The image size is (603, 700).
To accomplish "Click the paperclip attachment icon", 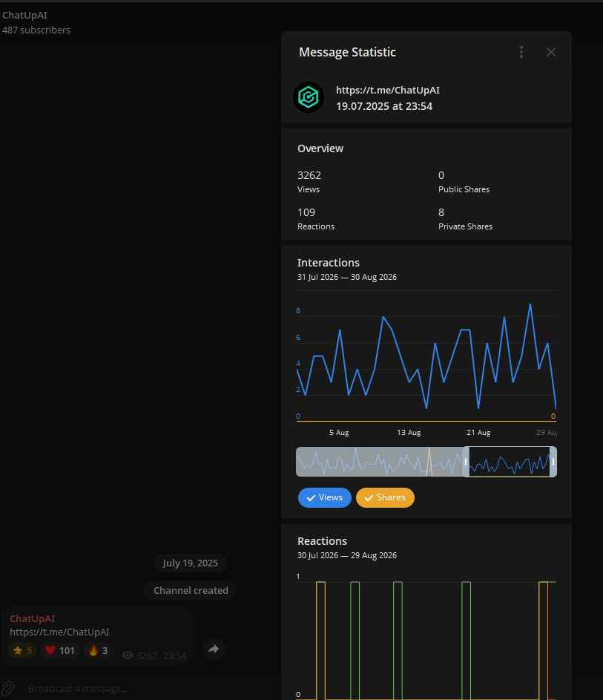I will click(8, 688).
